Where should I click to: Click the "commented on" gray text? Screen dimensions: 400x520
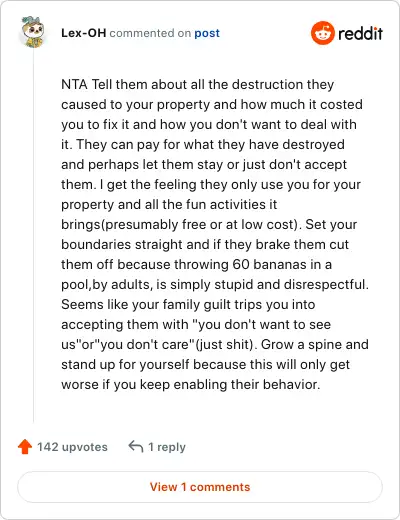[x=150, y=33]
